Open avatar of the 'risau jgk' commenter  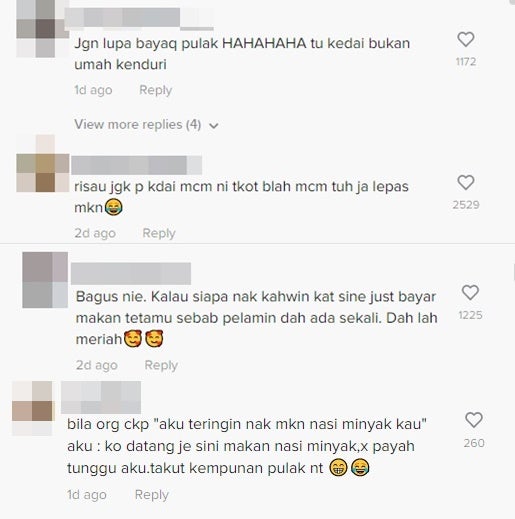pyautogui.click(x=43, y=164)
